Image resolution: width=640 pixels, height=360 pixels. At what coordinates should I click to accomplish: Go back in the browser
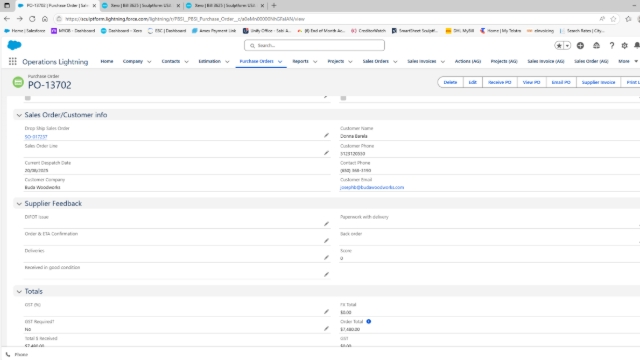7,19
